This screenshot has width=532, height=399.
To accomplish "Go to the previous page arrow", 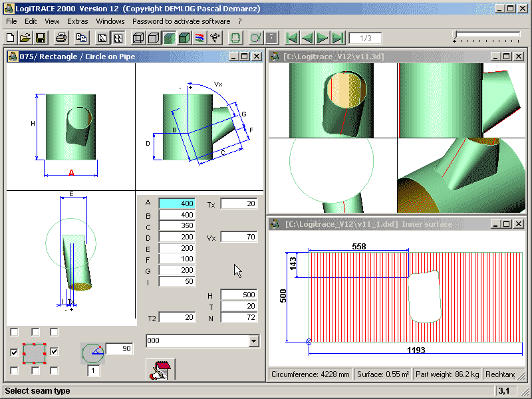I will 307,38.
